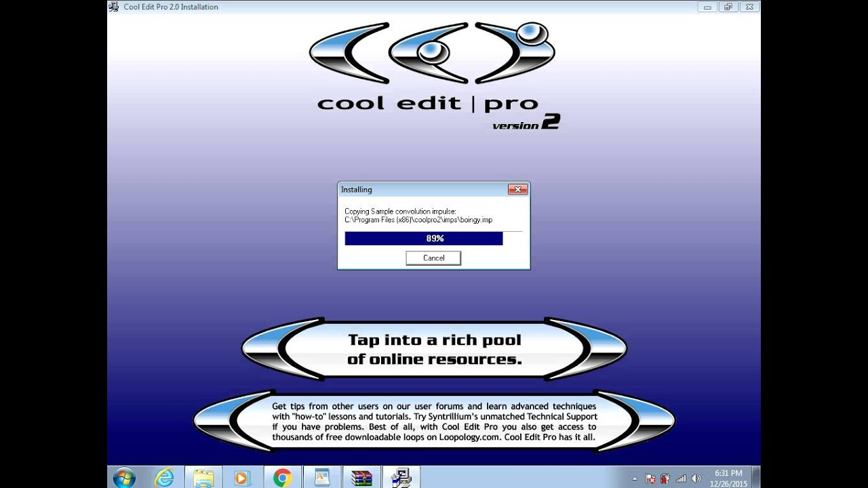Launch Internet Explorer from taskbar

pyautogui.click(x=164, y=478)
